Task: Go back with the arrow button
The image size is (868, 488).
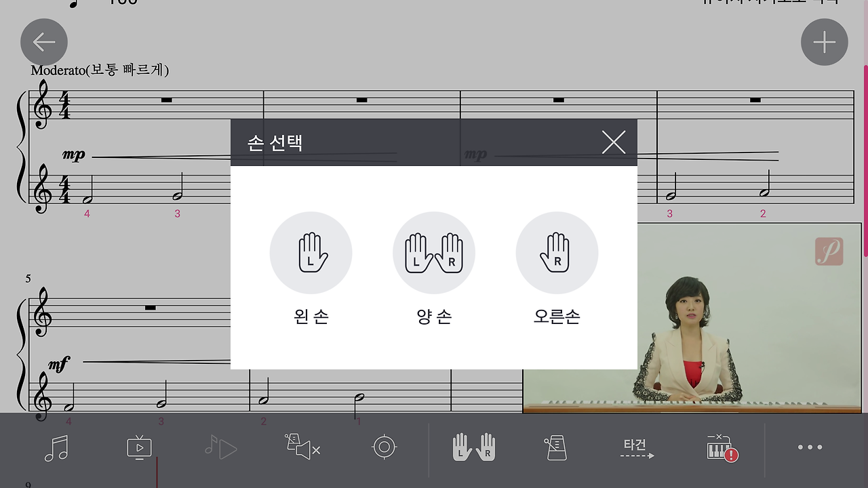Action: pyautogui.click(x=44, y=42)
